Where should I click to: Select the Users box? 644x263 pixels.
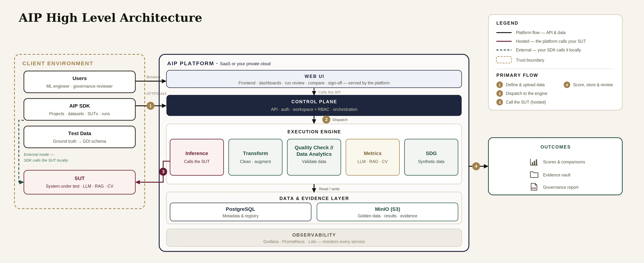(79, 82)
